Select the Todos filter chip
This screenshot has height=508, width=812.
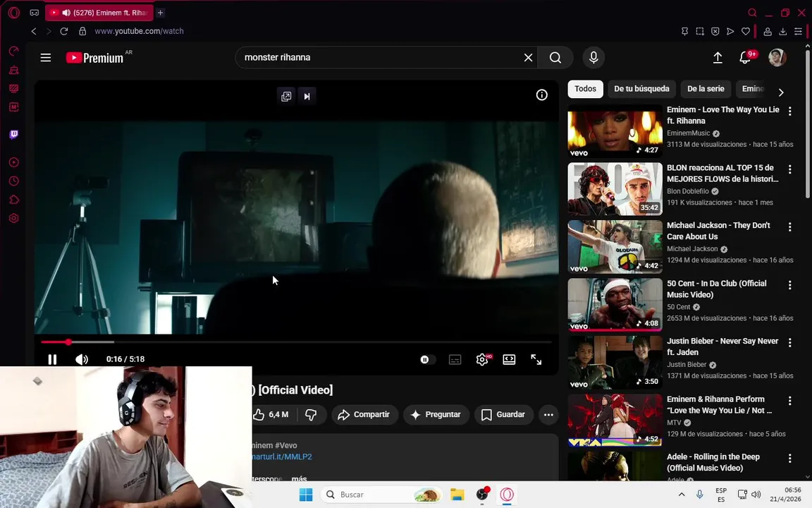click(585, 89)
